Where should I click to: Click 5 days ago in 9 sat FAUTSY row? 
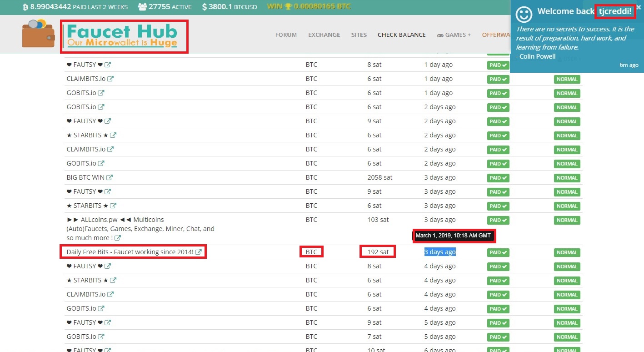point(440,322)
